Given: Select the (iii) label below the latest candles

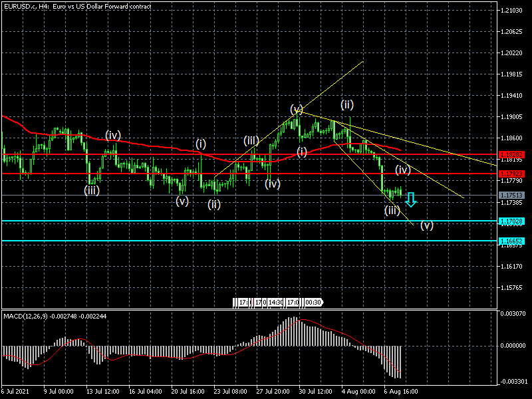Looking at the screenshot, I should 392,211.
